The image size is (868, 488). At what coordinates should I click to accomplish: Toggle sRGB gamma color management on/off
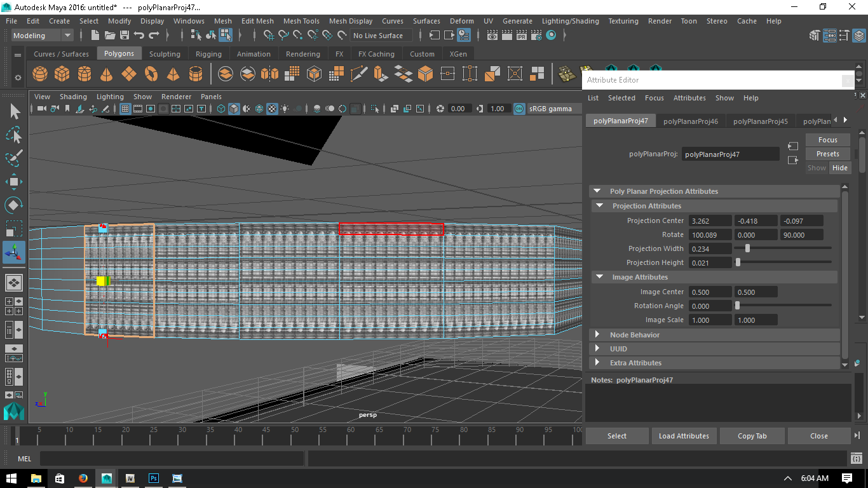coord(519,109)
